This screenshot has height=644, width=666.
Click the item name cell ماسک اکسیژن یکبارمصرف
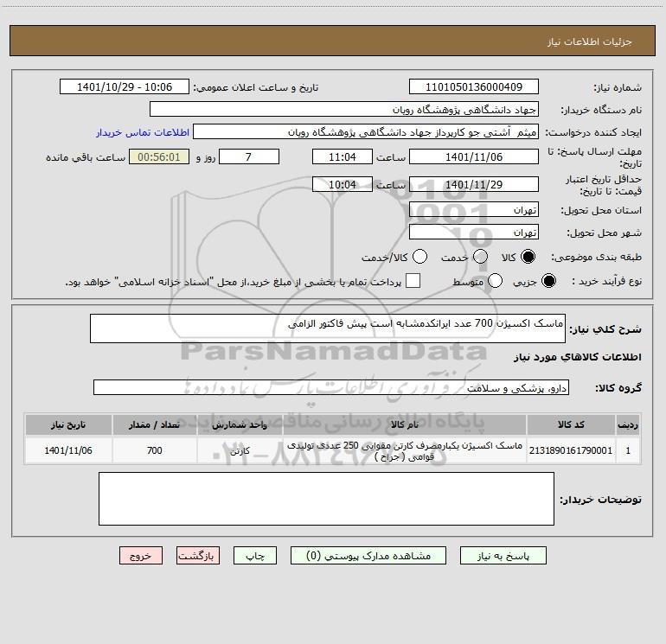click(x=405, y=450)
